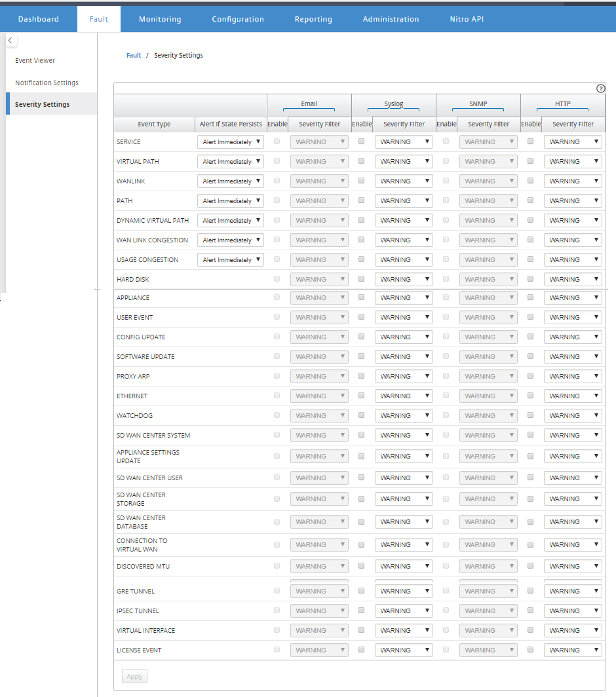Check Syslog enable box for HARD DISK
Screen dimensions: 616x697
361,279
